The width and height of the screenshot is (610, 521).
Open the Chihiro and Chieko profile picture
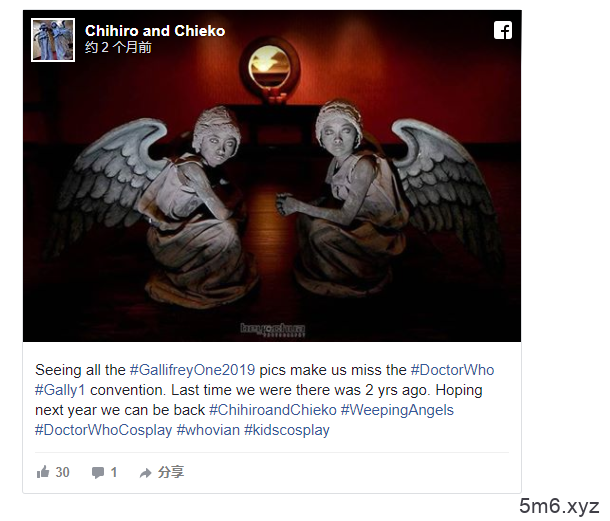click(x=53, y=40)
